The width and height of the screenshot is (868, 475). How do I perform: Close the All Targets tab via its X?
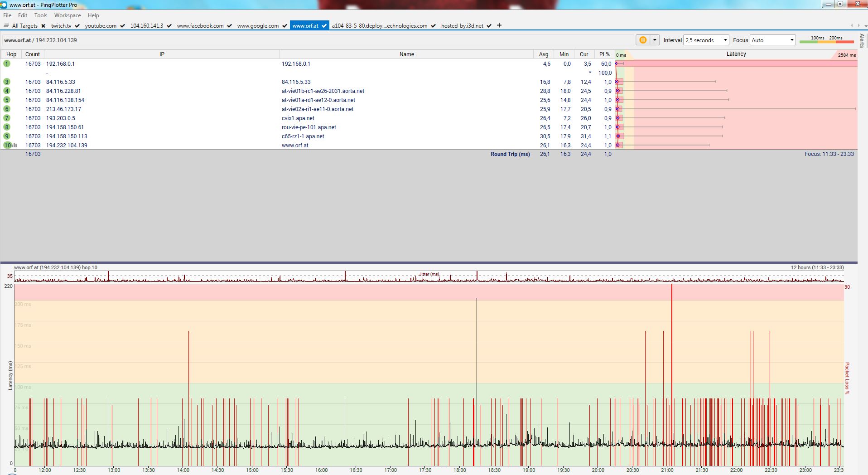click(x=43, y=26)
